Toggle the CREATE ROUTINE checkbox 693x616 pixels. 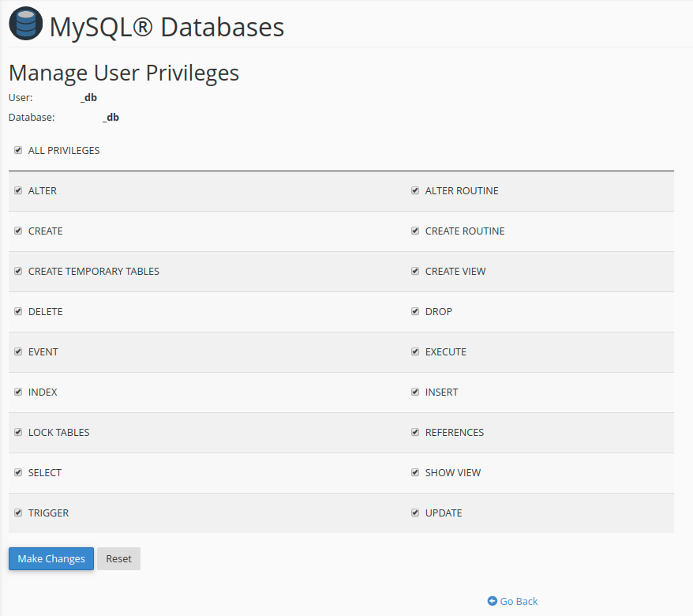point(415,231)
